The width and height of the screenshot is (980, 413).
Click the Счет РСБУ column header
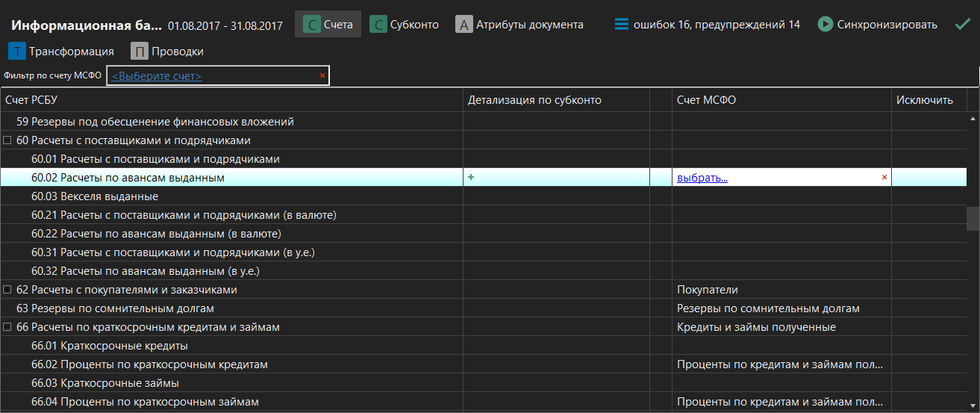[32, 100]
